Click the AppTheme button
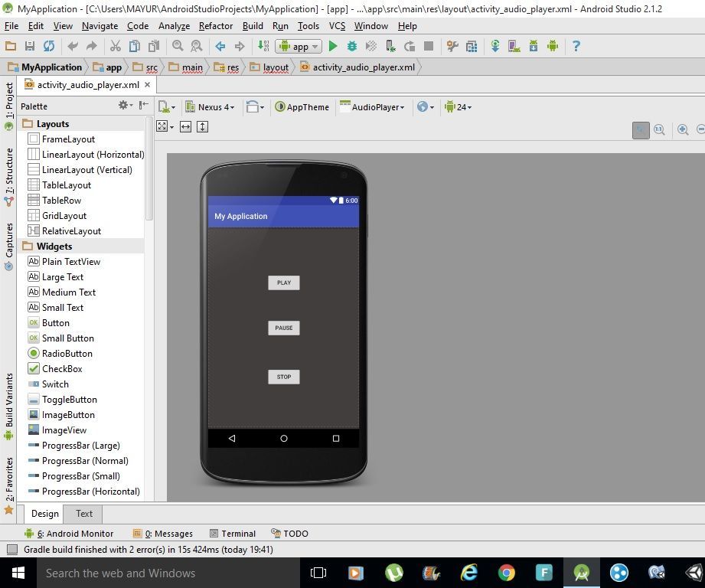 click(x=302, y=107)
